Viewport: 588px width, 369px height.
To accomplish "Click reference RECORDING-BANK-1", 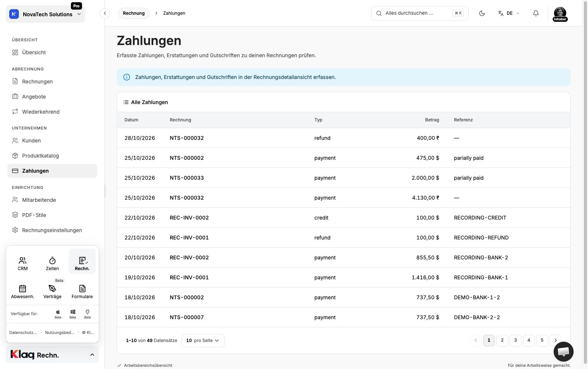I will coord(481,277).
